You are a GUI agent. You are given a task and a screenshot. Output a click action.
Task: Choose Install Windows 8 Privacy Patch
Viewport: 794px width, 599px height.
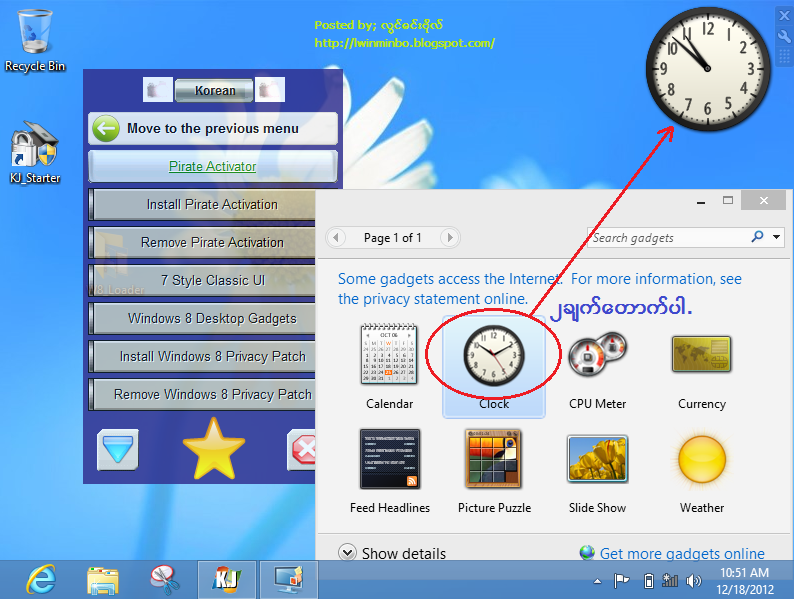pyautogui.click(x=203, y=356)
